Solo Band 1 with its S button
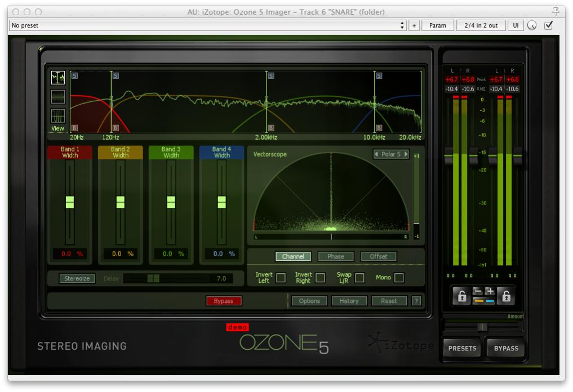This screenshot has width=573, height=392. point(74,75)
